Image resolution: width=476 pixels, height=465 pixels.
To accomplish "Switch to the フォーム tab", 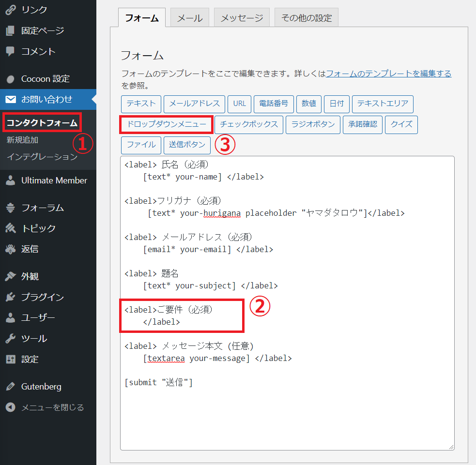I will point(142,17).
